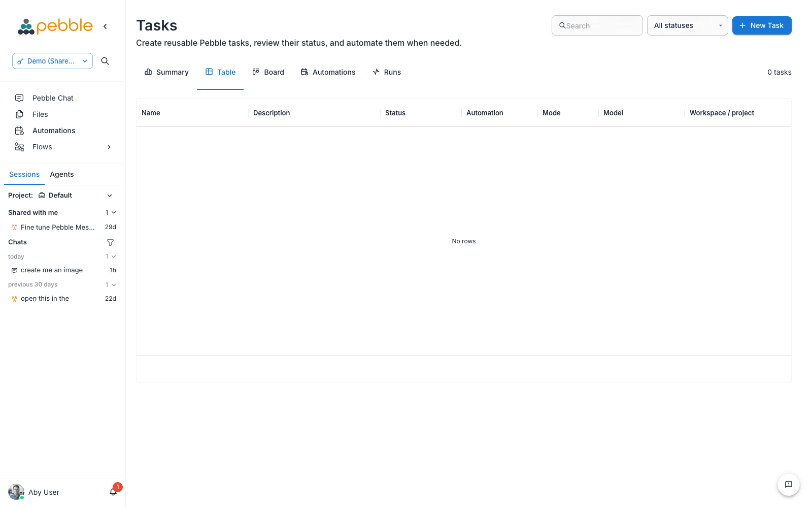Open the sidebar search magnifier icon

(105, 61)
